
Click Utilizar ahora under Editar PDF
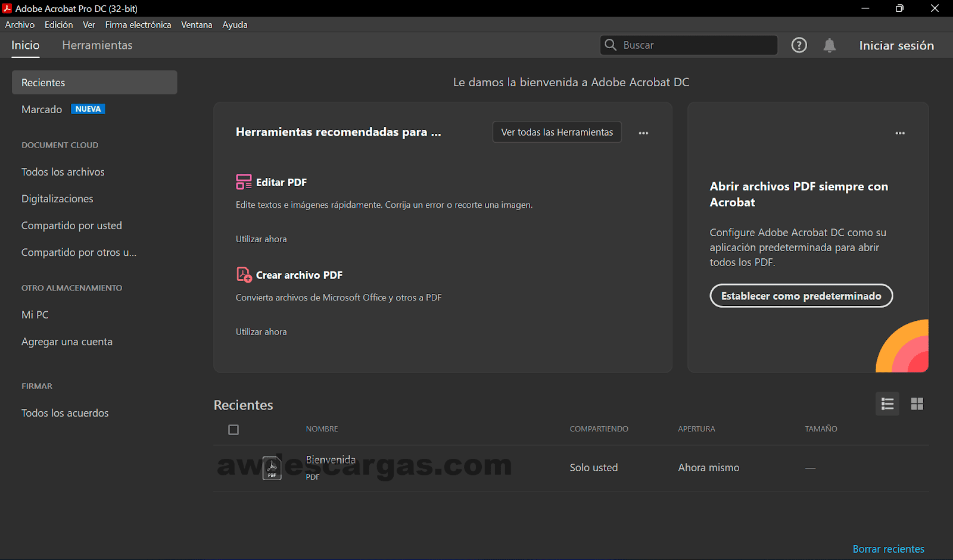(x=261, y=239)
